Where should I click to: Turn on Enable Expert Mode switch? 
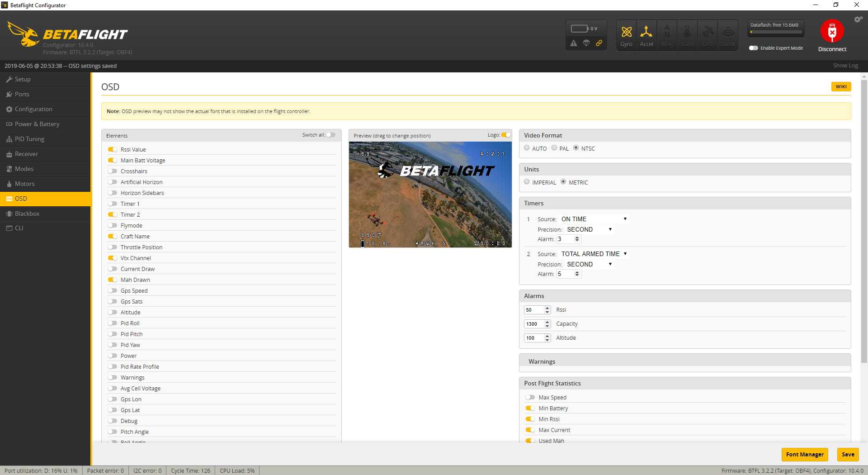[753, 48]
